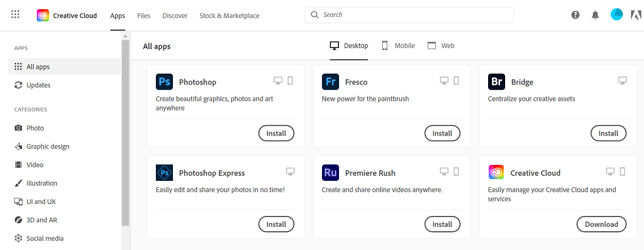Screen dimensions: 644x250
Task: Switch to the Mobile tab
Action: click(398, 45)
